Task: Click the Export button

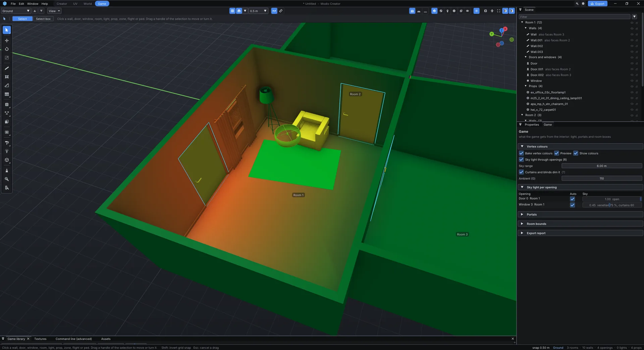Action: (598, 4)
